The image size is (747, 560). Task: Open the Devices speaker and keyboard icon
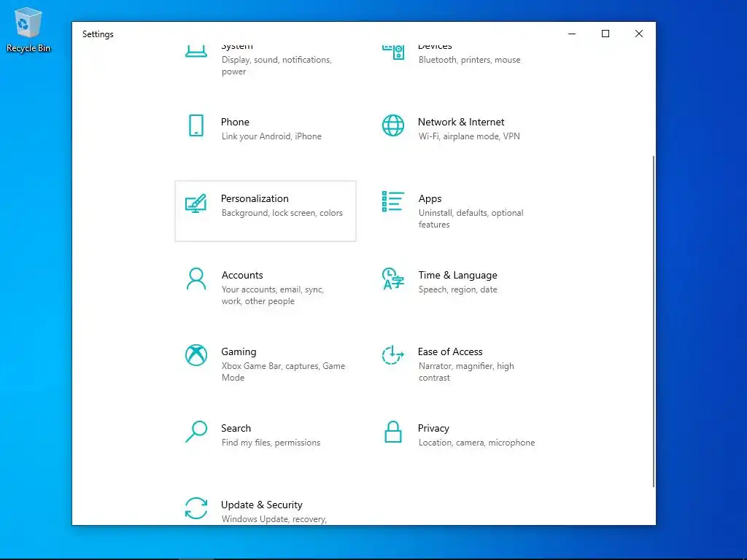pos(393,52)
